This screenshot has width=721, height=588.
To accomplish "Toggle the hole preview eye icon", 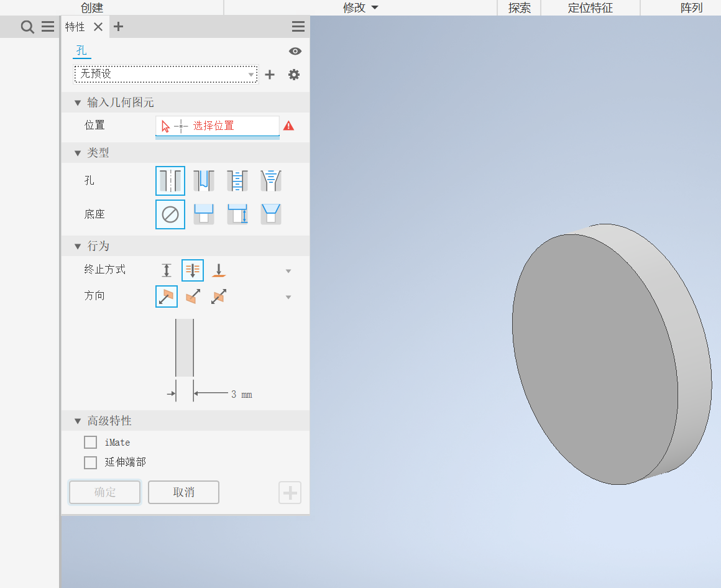I will point(295,51).
